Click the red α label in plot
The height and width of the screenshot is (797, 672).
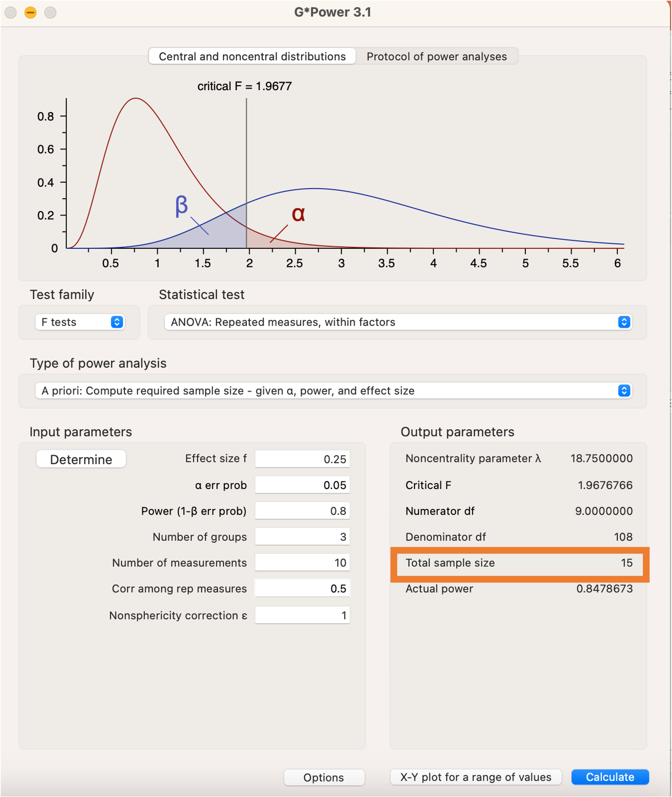[x=298, y=214]
